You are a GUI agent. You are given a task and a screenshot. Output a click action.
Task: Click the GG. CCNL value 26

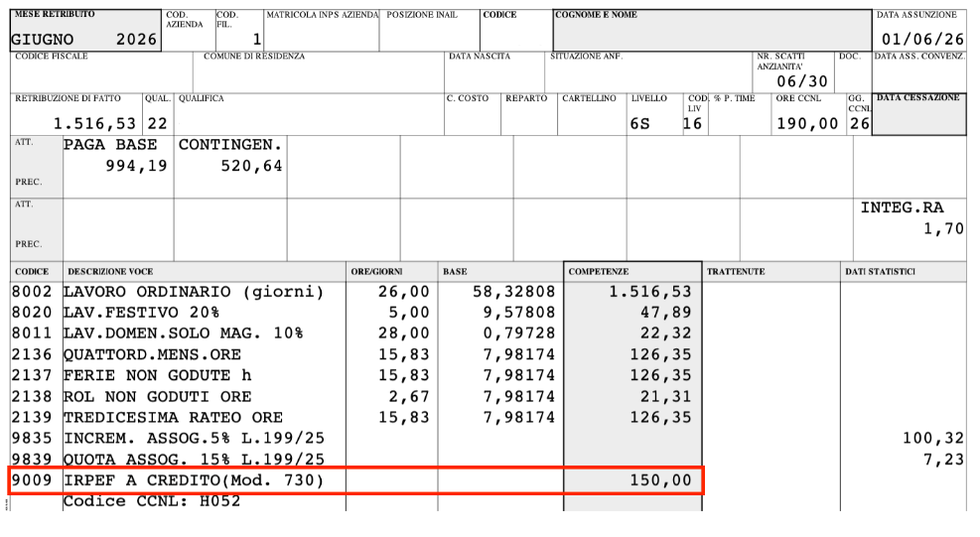point(860,124)
